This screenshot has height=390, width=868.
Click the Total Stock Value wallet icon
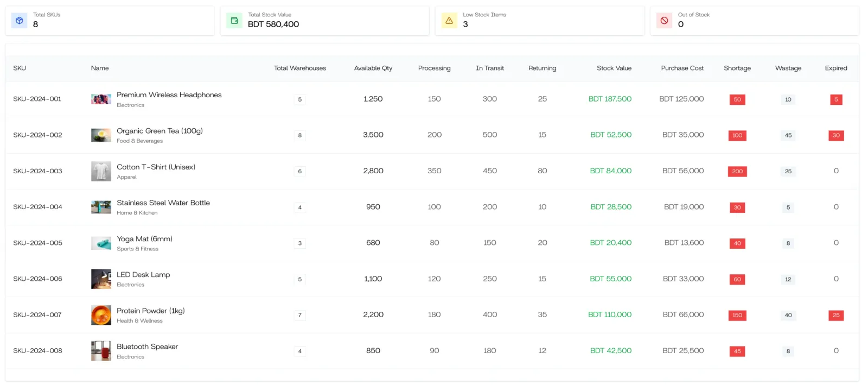234,21
